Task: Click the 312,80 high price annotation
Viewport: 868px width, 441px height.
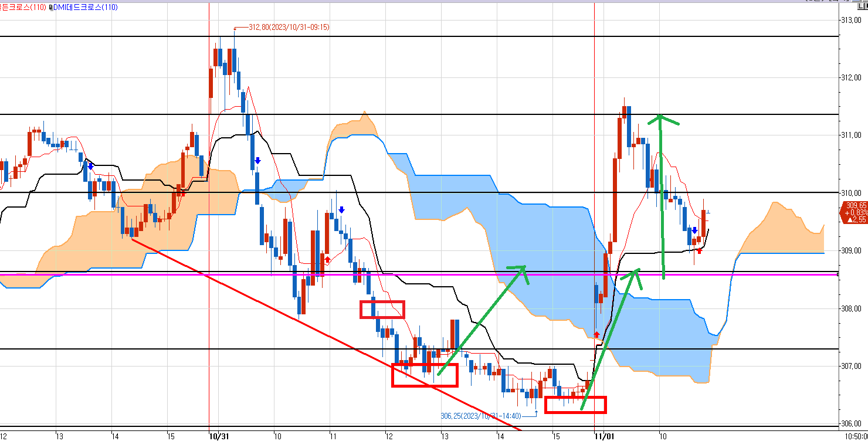Action: (x=289, y=27)
